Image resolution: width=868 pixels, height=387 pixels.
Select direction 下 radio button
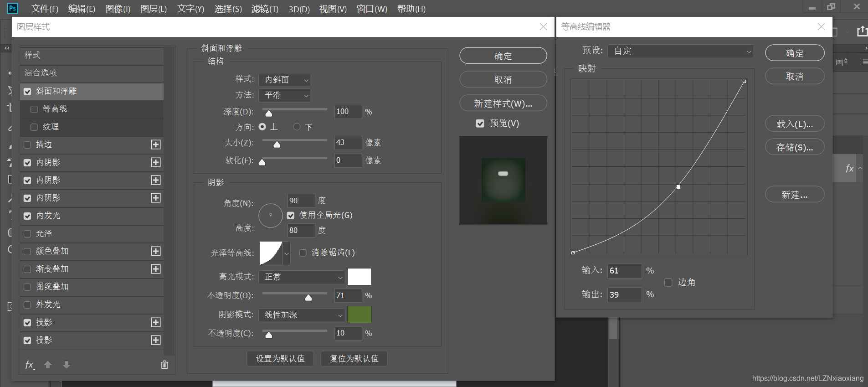tap(297, 127)
